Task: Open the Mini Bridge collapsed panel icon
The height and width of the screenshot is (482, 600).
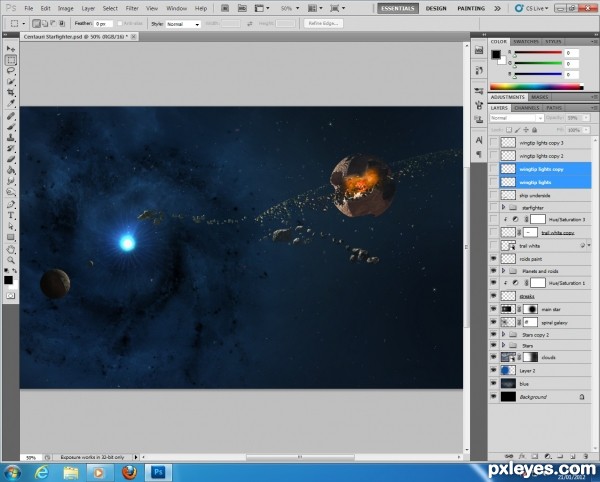Action: tap(479, 50)
